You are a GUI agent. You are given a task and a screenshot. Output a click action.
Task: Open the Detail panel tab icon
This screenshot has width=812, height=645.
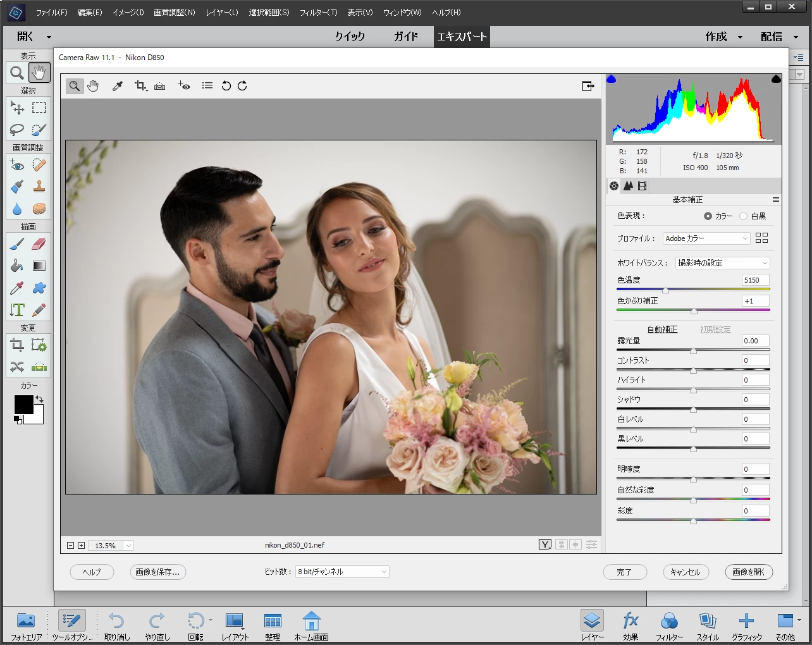coord(628,186)
